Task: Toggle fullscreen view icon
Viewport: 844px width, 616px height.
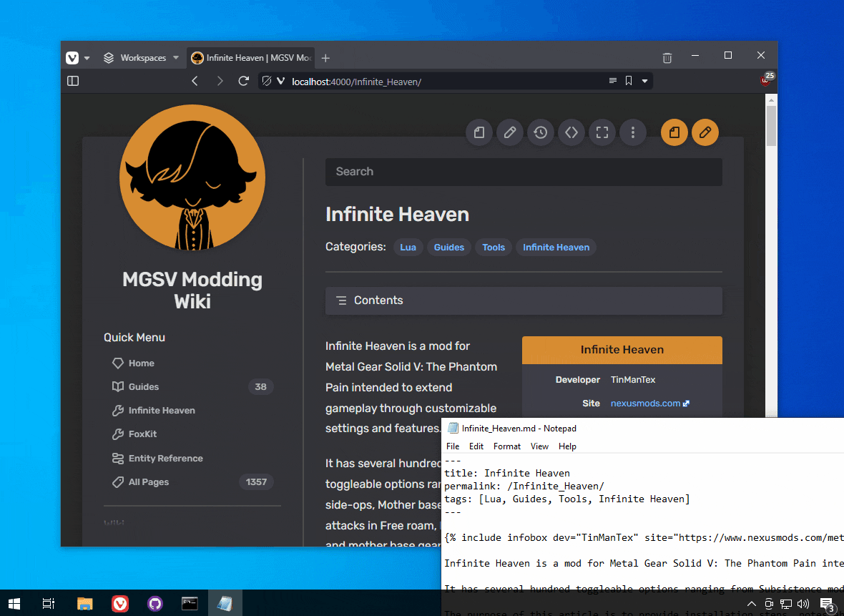Action: point(602,132)
